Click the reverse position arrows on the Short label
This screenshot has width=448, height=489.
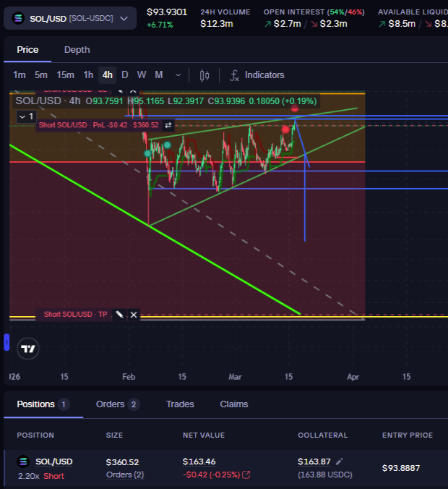coord(168,125)
